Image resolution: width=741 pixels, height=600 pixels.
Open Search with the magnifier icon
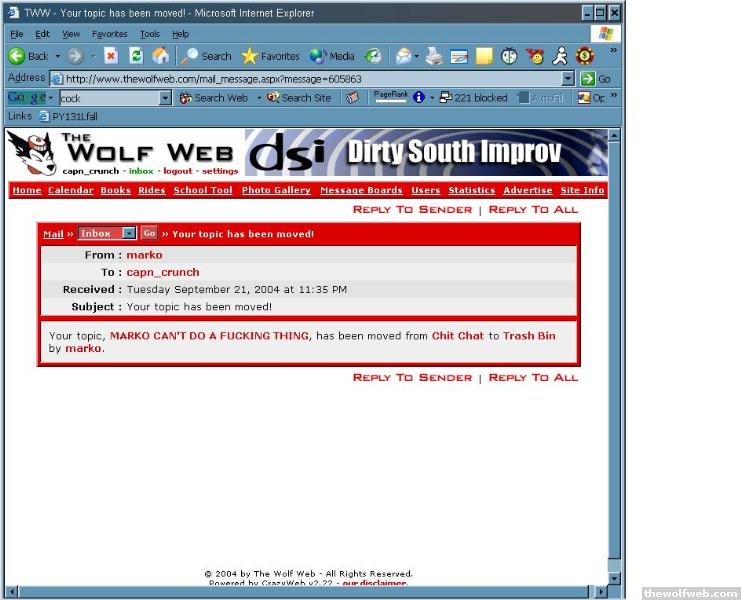207,56
